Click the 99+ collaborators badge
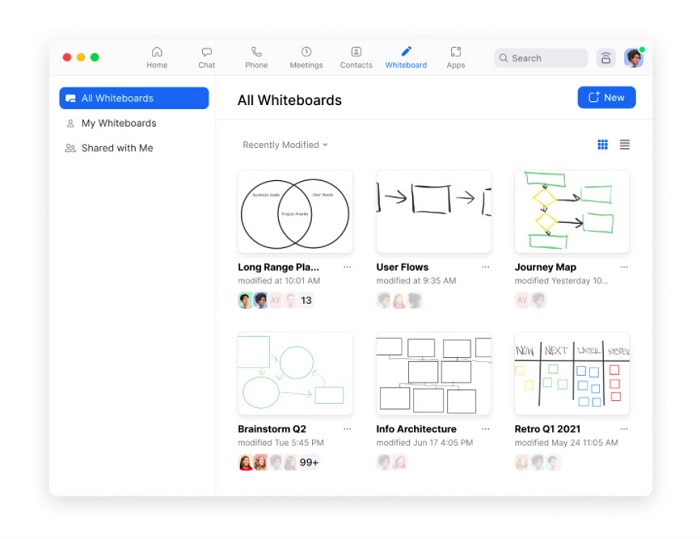 tap(309, 462)
